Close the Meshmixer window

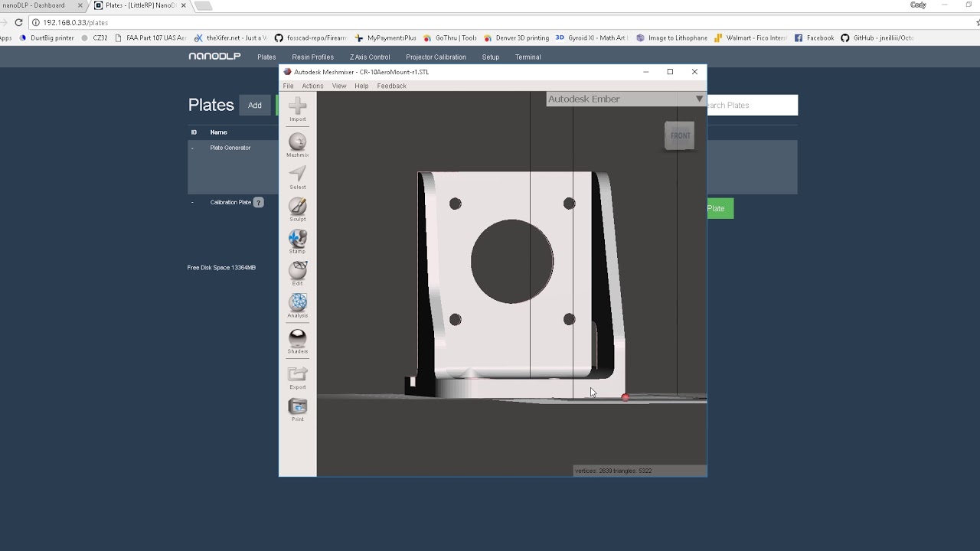694,72
